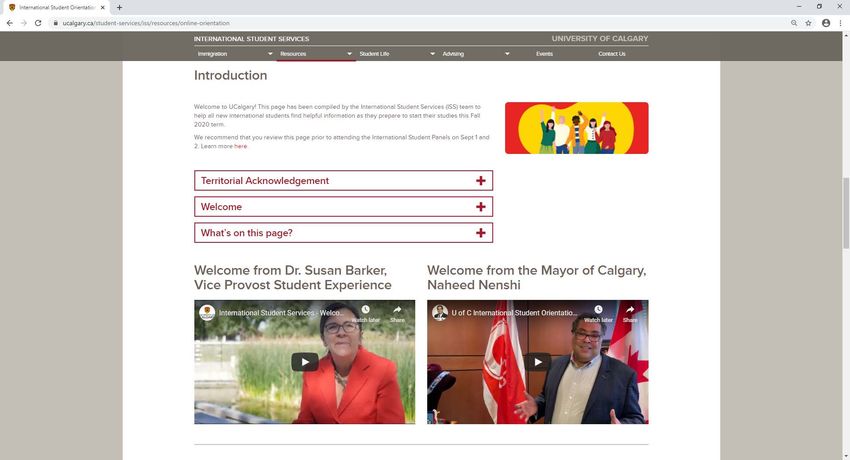
Task: Play the Mayor Naheed Nenshi welcome video
Action: click(537, 362)
